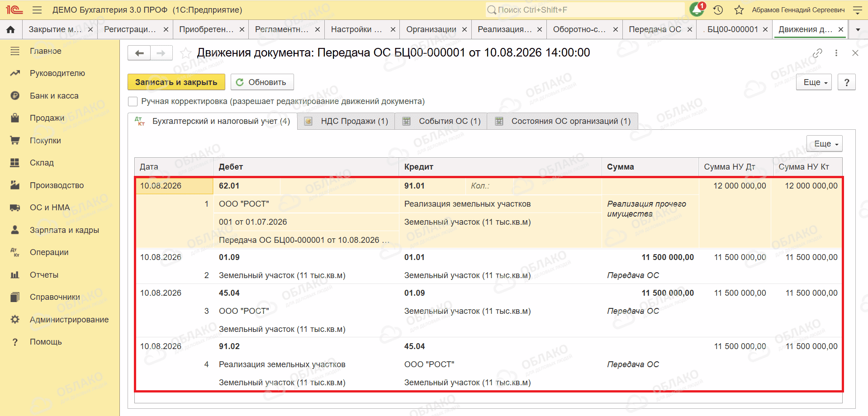The width and height of the screenshot is (868, 416).
Task: Click the Операции Дт/Кт icon
Action: tap(15, 252)
